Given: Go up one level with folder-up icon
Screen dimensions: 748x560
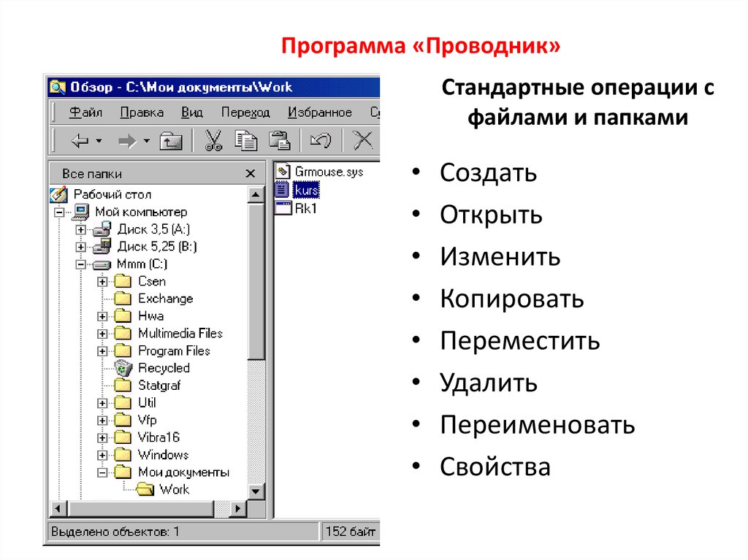Looking at the screenshot, I should (x=171, y=141).
